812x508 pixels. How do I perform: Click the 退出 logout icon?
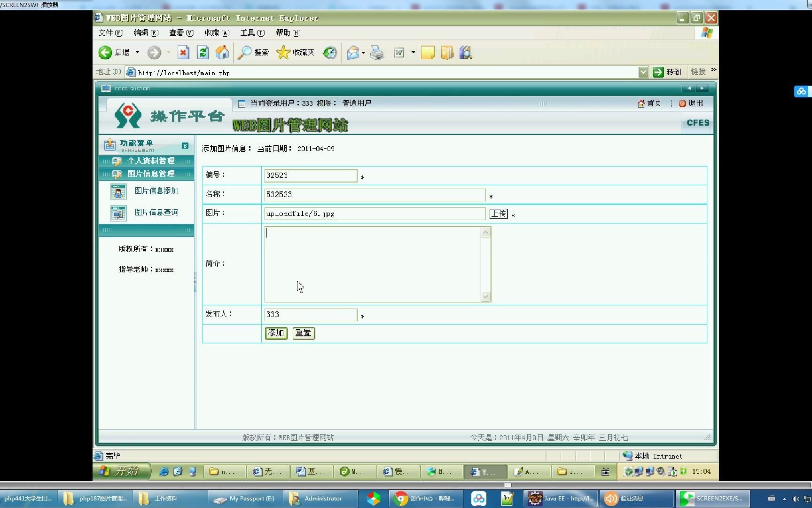[x=683, y=103]
